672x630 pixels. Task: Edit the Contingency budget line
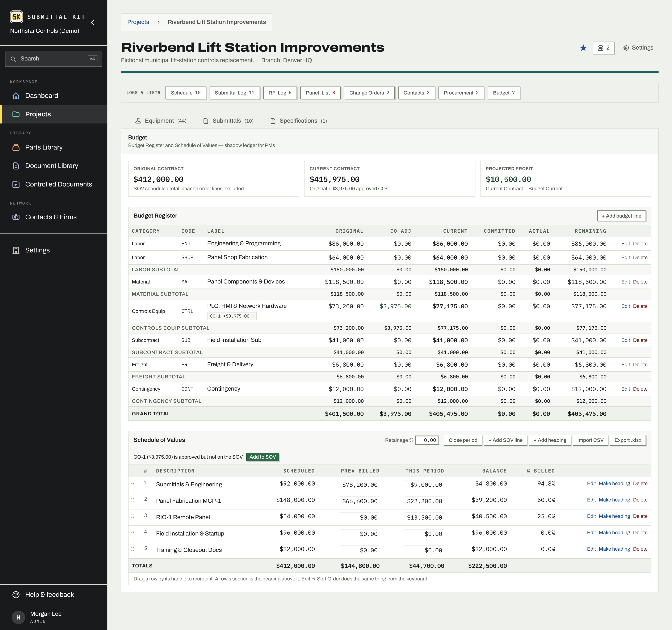click(x=625, y=389)
